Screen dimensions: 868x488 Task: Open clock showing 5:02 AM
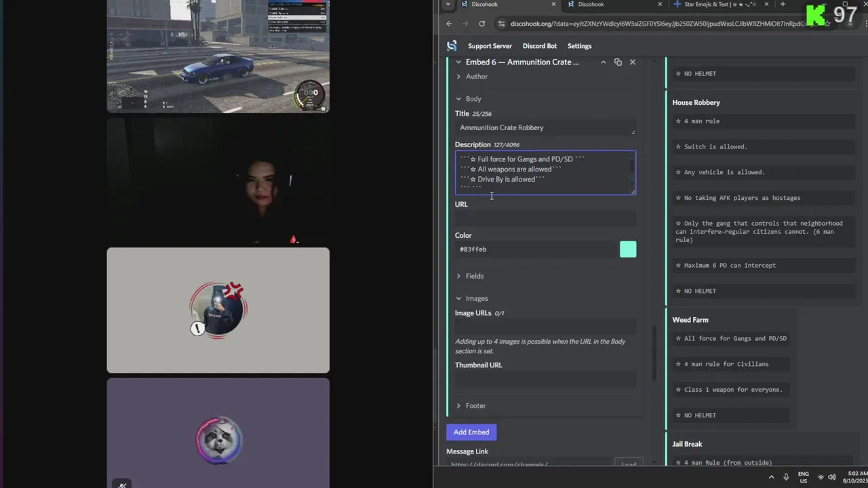pyautogui.click(x=855, y=477)
